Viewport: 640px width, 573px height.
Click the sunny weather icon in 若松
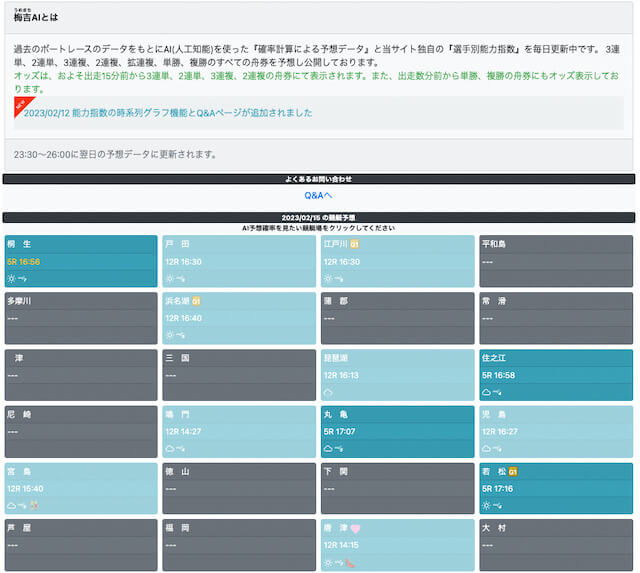point(486,506)
